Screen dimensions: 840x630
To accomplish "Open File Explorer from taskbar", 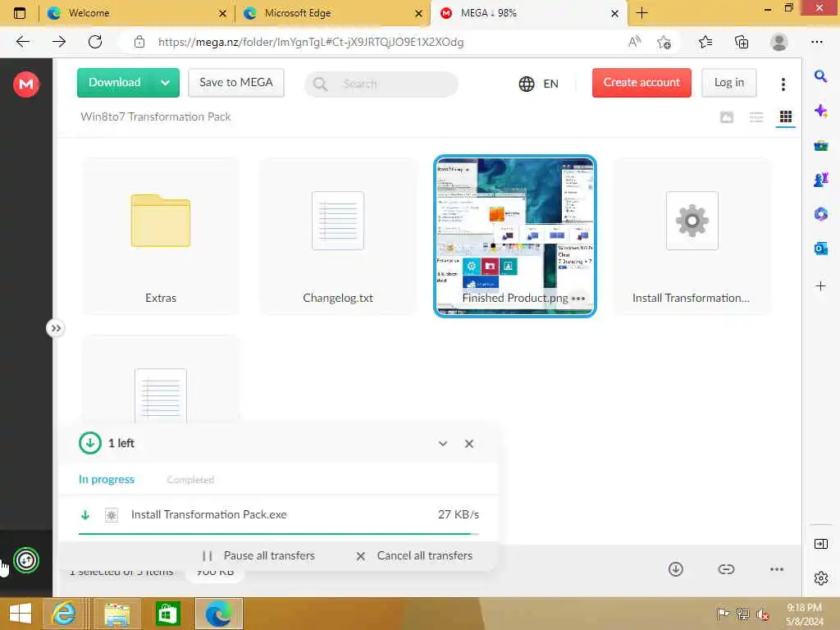I will click(117, 614).
